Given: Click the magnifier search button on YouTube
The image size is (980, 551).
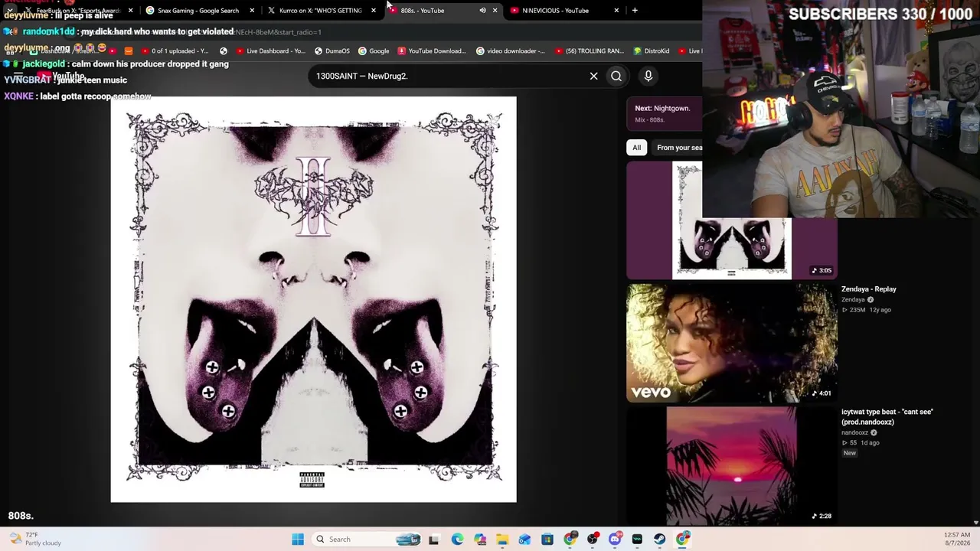Looking at the screenshot, I should coord(616,76).
